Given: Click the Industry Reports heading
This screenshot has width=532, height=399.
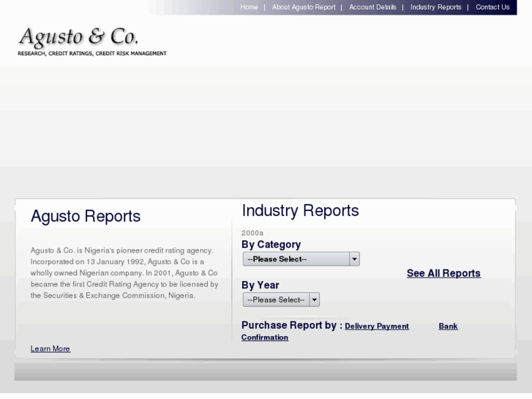Looking at the screenshot, I should click(300, 211).
